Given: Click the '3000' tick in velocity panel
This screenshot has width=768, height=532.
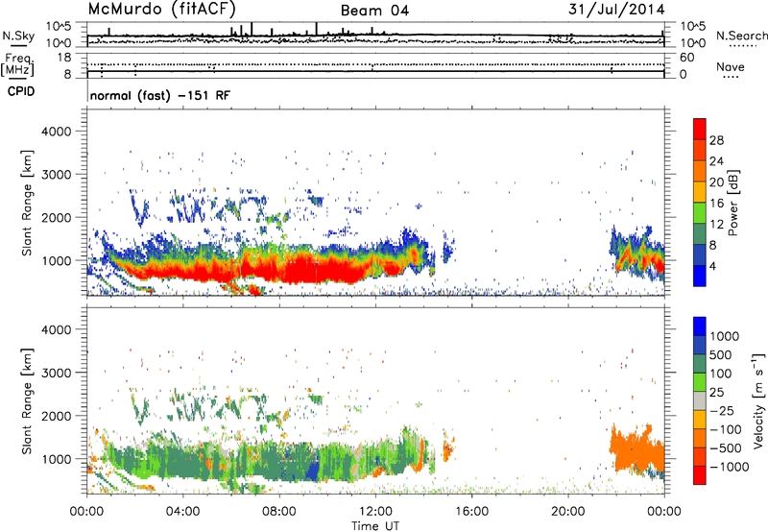Looking at the screenshot, I should click(x=57, y=373).
